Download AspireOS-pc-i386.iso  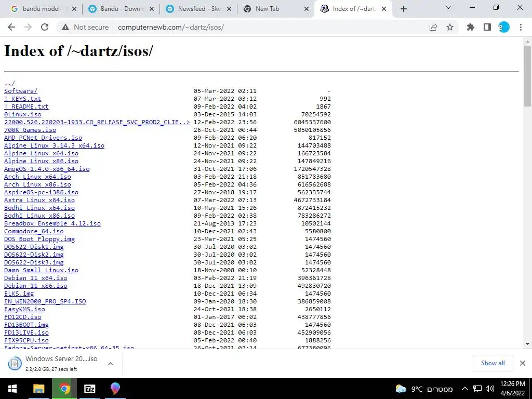(42, 192)
